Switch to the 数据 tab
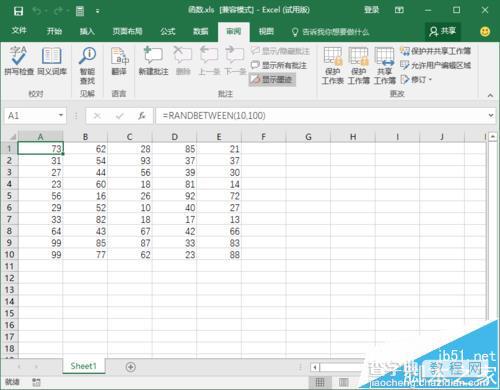500x390 pixels. pos(201,31)
